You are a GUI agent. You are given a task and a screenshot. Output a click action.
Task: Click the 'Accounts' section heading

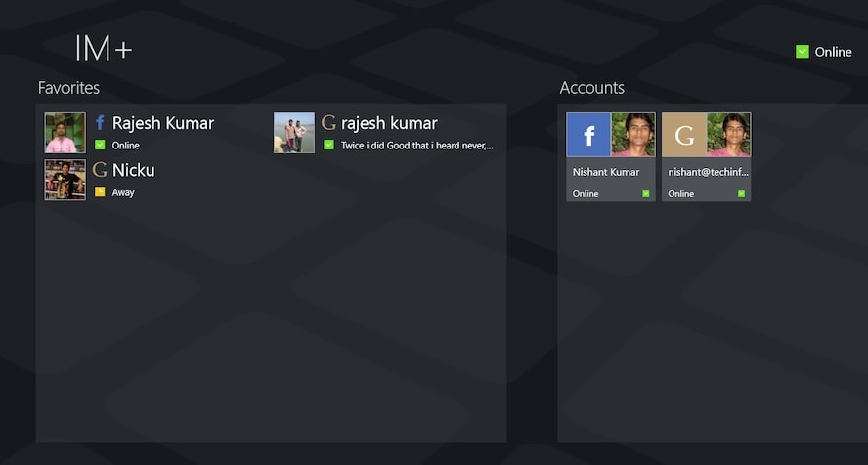pos(591,87)
